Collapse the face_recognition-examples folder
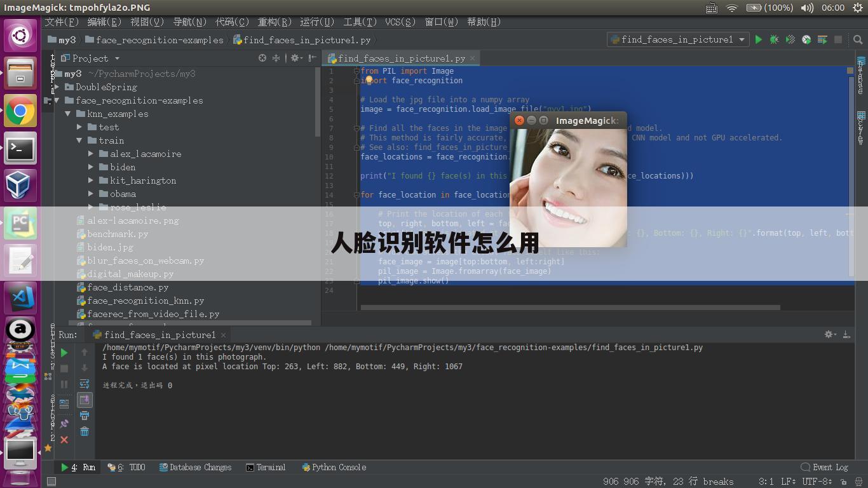Viewport: 868px width, 488px height. [x=57, y=100]
